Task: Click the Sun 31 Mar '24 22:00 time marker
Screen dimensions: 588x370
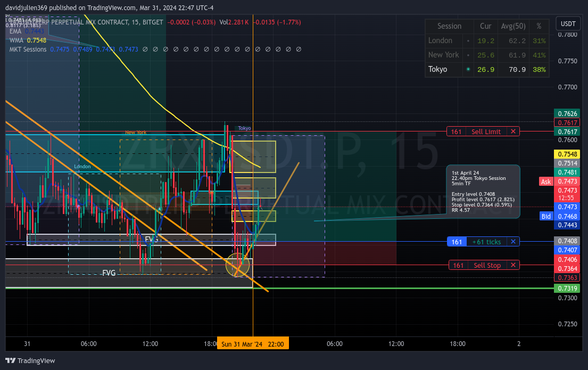Action: coord(253,344)
